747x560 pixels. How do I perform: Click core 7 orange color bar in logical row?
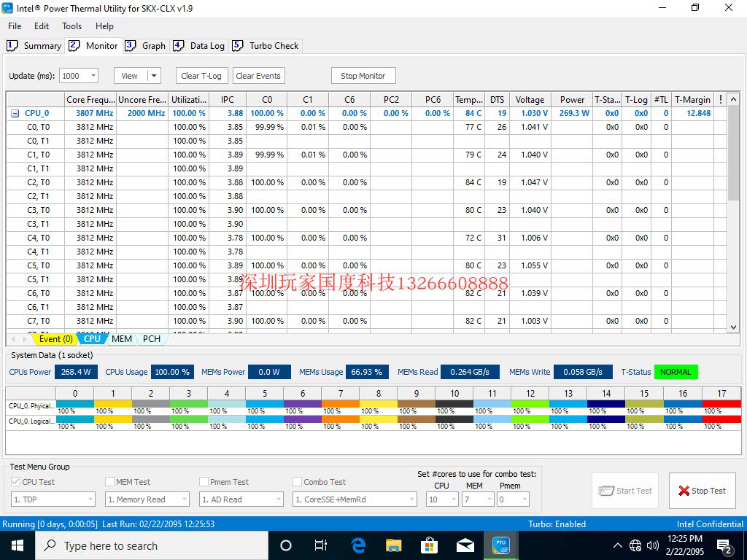click(340, 419)
